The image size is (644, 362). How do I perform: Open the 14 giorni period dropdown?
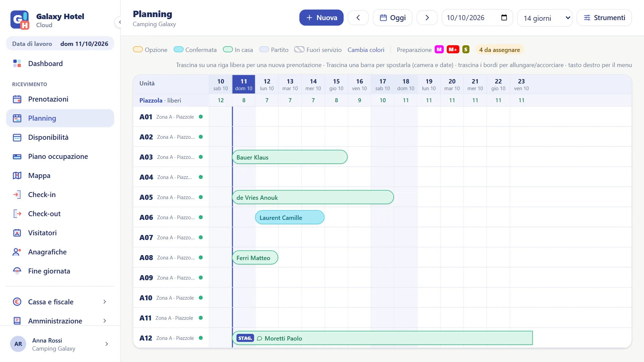click(545, 18)
